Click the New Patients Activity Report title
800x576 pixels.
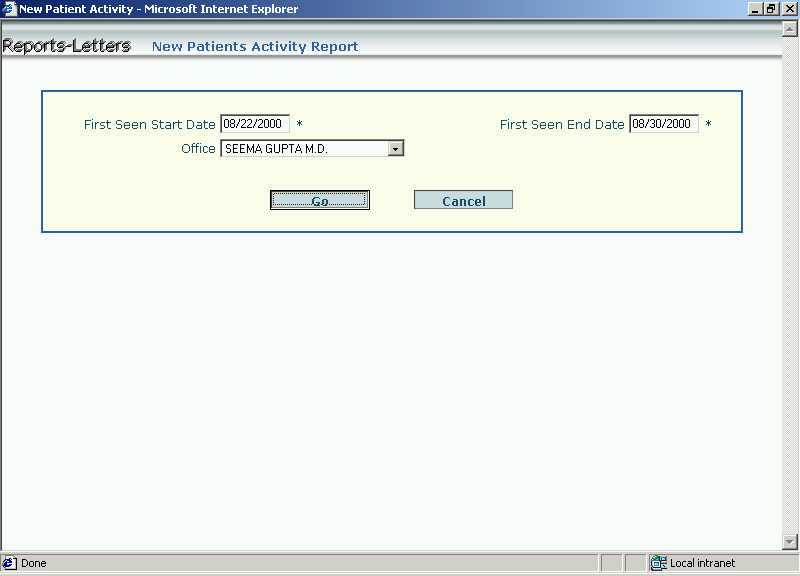[255, 46]
